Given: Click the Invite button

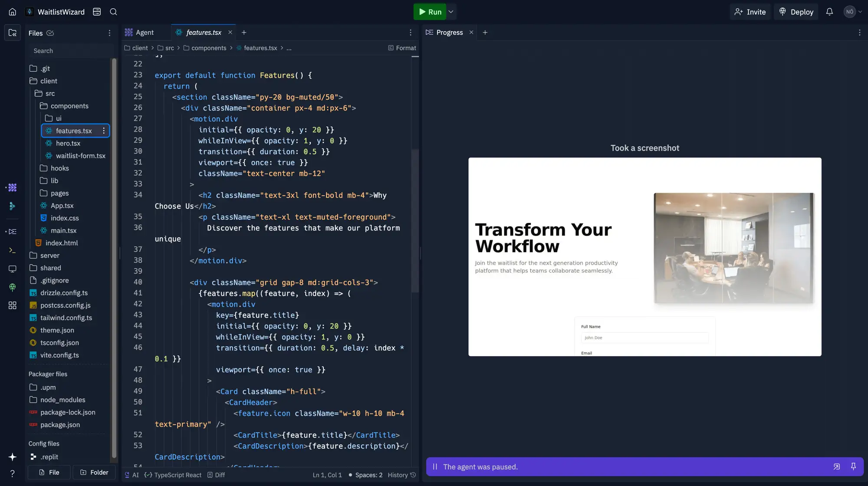Looking at the screenshot, I should click(750, 12).
